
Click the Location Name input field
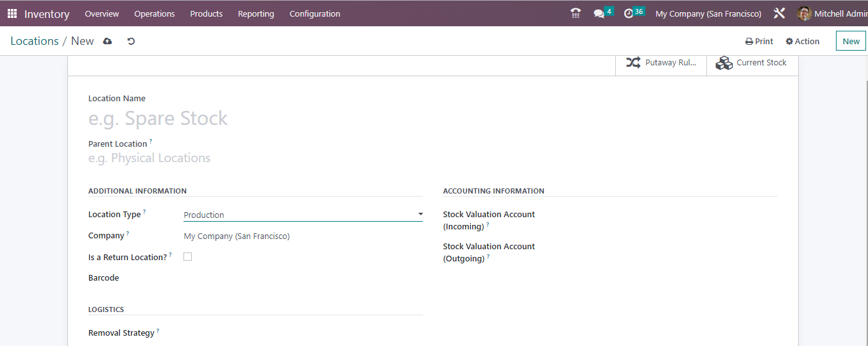257,119
